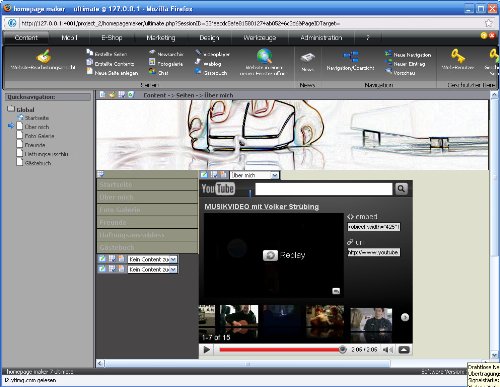This screenshot has height=387, width=500.
Task: Click page icon beside Über mich dropdown
Action: pos(224,175)
